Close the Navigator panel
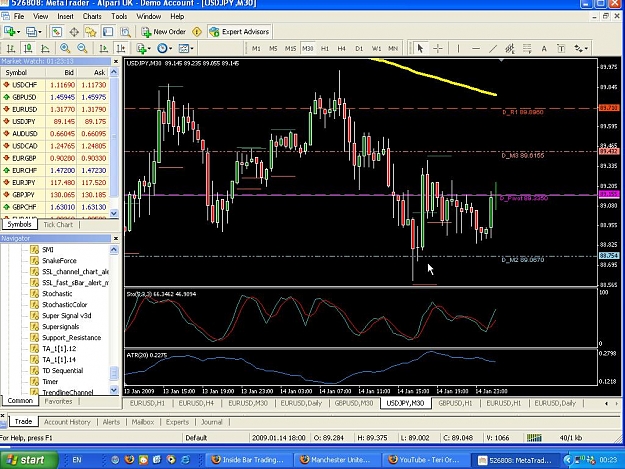The width and height of the screenshot is (625, 469). 116,238
